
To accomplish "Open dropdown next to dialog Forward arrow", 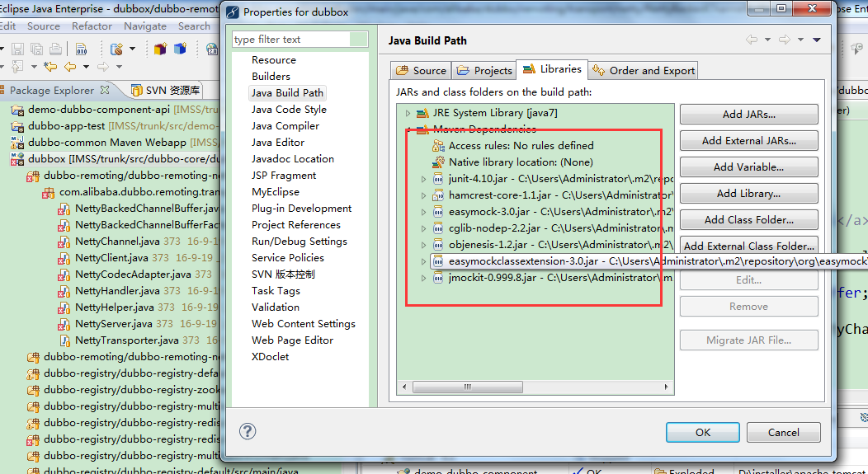I will [800, 40].
